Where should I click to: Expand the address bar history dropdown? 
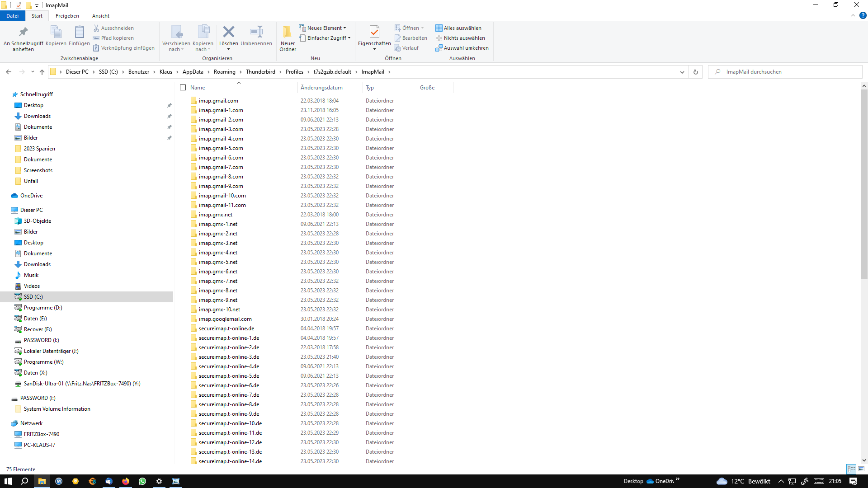pyautogui.click(x=682, y=72)
